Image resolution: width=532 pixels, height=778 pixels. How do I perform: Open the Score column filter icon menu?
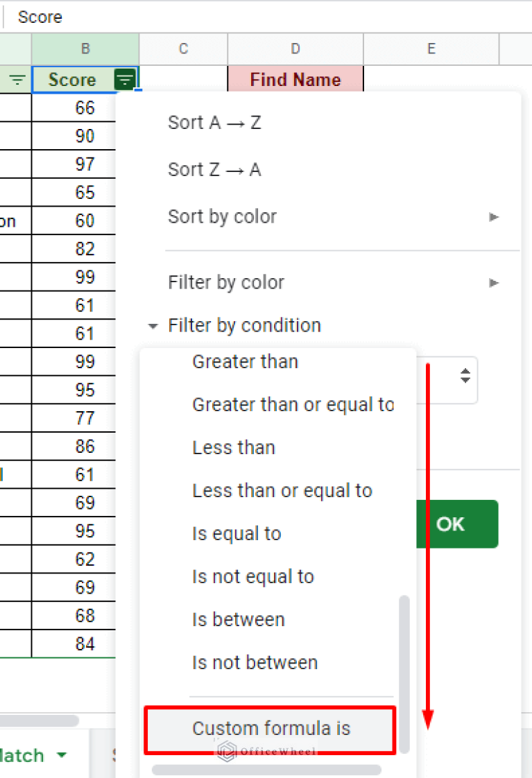click(125, 79)
